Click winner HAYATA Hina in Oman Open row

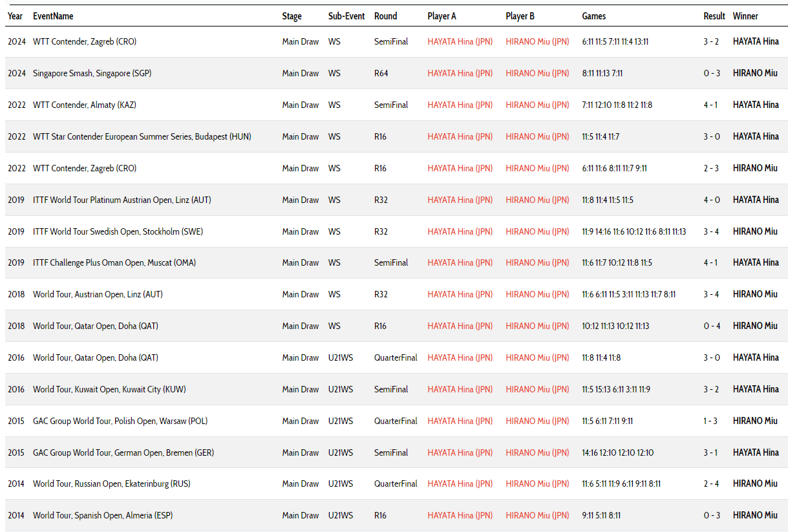coord(756,262)
